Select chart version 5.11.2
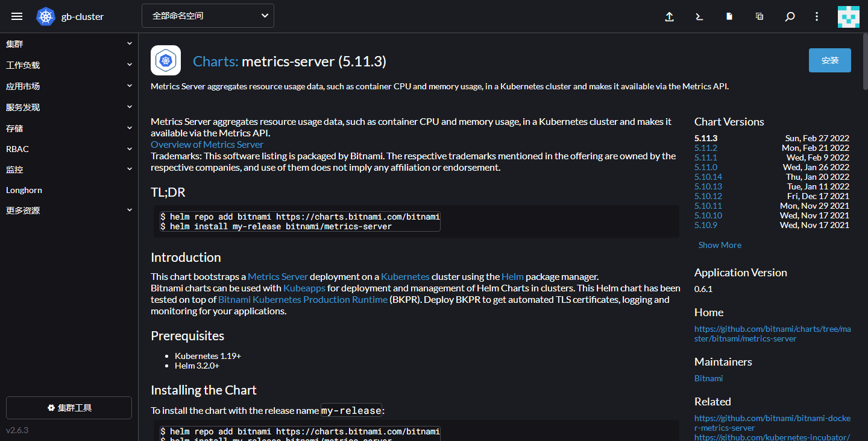Viewport: 868px width, 441px height. [x=706, y=148]
